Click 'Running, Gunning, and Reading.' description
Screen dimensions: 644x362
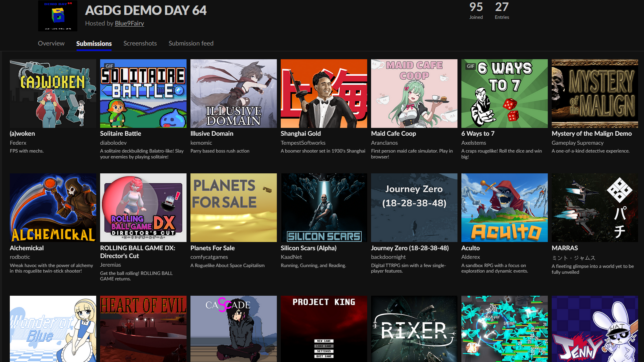coord(313,266)
